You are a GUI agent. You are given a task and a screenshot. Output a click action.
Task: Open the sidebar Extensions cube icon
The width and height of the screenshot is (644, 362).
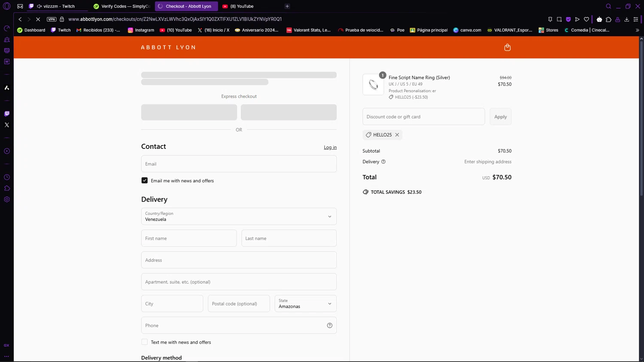(7, 188)
